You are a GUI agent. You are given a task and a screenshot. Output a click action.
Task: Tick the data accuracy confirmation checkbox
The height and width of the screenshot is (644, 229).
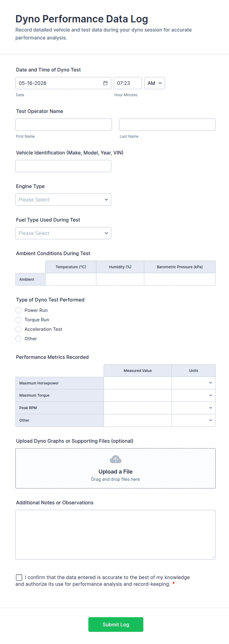(x=19, y=577)
